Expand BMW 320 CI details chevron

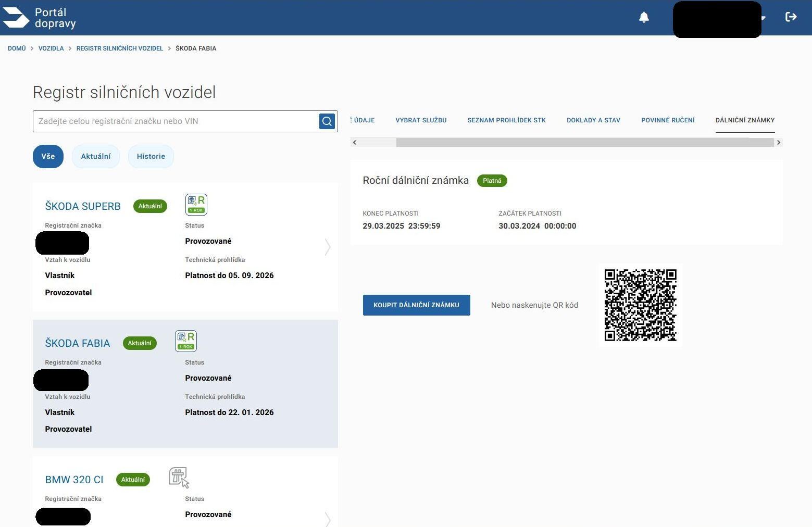coord(328,519)
